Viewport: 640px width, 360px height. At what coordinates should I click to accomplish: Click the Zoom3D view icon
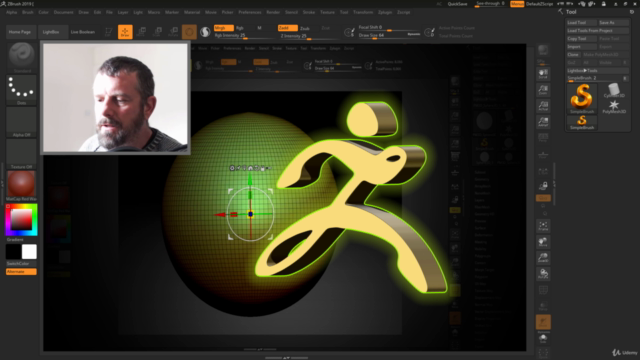pyautogui.click(x=543, y=258)
